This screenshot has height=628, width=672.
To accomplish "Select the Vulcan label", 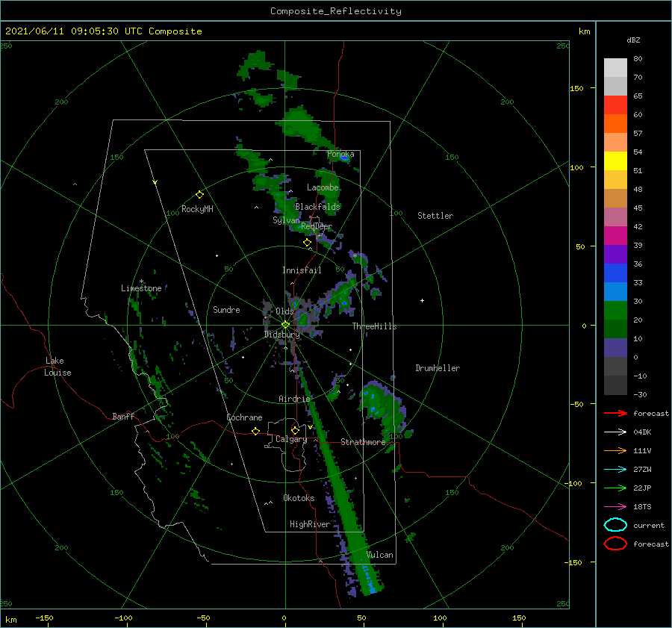I will coord(380,555).
